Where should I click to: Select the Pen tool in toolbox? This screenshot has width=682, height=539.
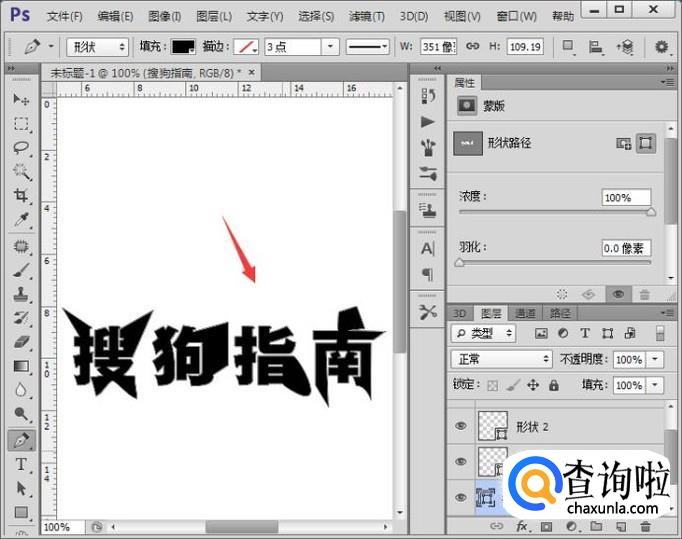point(21,440)
